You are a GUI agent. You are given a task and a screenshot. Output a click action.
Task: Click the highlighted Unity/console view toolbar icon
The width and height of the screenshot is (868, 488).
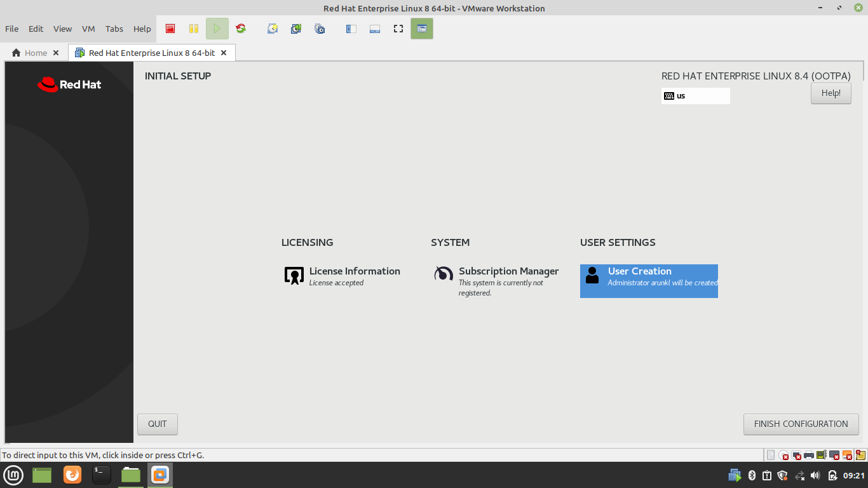pos(422,29)
